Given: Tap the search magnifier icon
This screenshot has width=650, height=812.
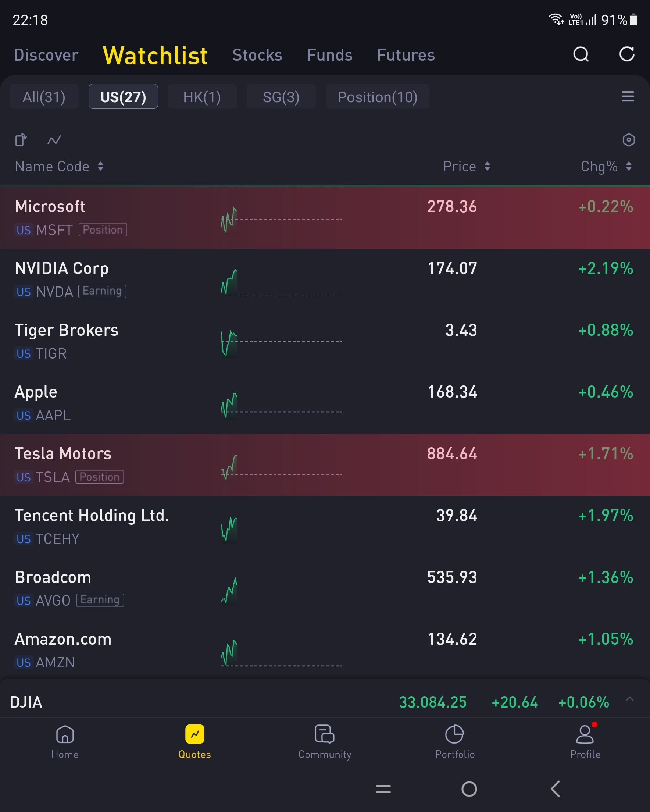Looking at the screenshot, I should click(581, 54).
